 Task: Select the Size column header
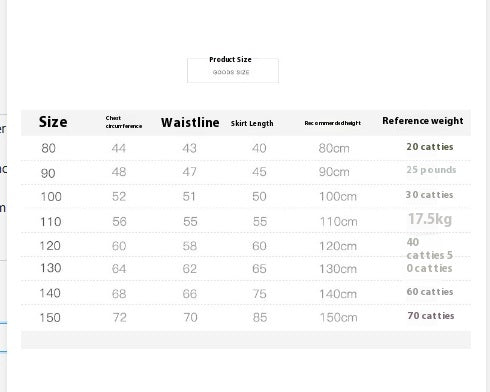(53, 122)
